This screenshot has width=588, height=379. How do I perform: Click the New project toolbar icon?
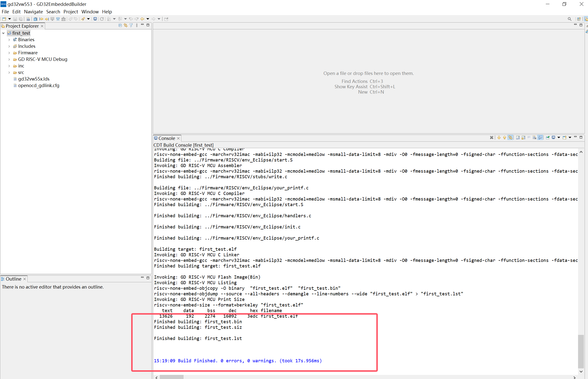(x=4, y=19)
